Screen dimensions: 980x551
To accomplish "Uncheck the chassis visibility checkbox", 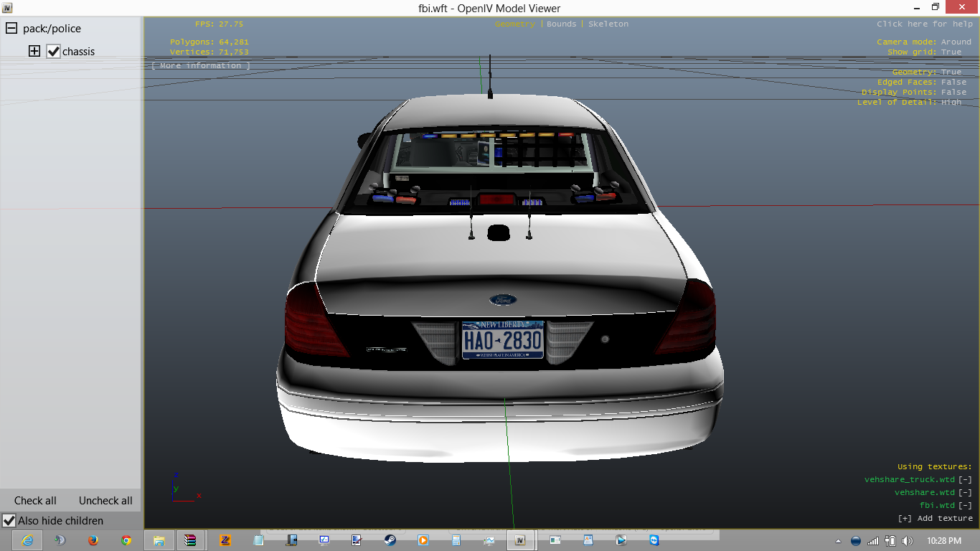I will coord(53,52).
